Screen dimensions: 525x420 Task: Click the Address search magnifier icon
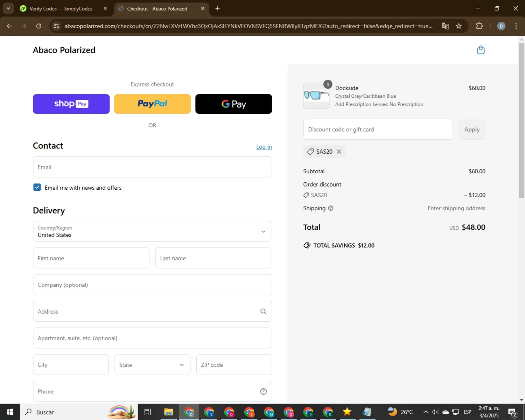pos(264,311)
